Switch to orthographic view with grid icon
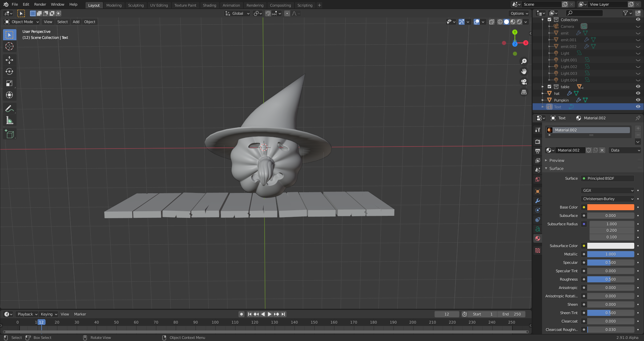The width and height of the screenshot is (644, 341). pyautogui.click(x=524, y=92)
